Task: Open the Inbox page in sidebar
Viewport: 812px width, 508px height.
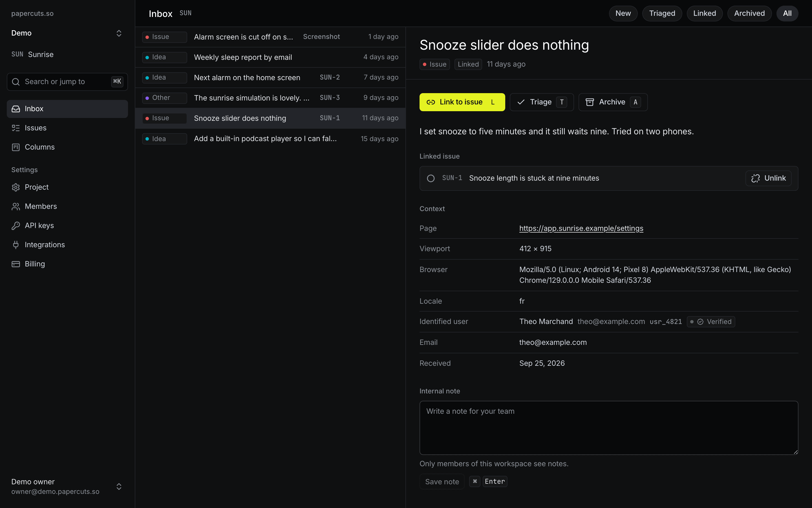Action: pos(67,109)
